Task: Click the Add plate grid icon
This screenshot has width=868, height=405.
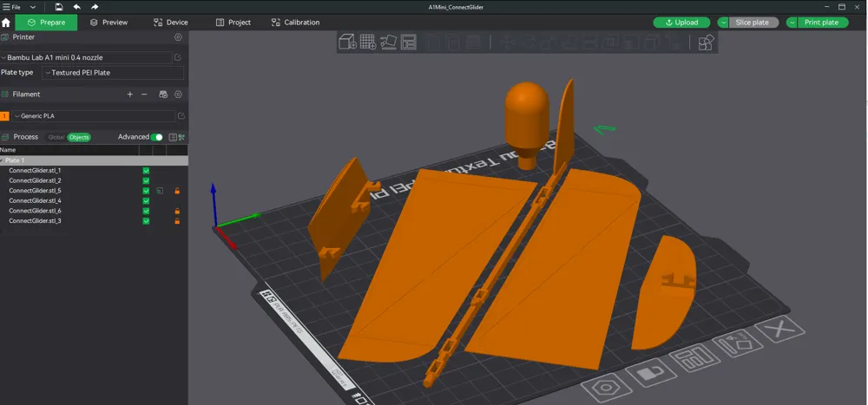Action: pyautogui.click(x=368, y=42)
